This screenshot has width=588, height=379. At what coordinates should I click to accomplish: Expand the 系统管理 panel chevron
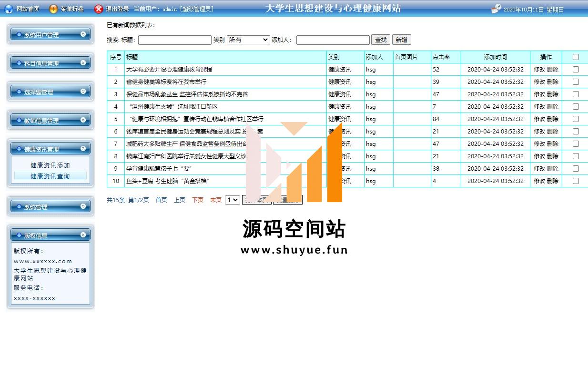click(x=83, y=206)
